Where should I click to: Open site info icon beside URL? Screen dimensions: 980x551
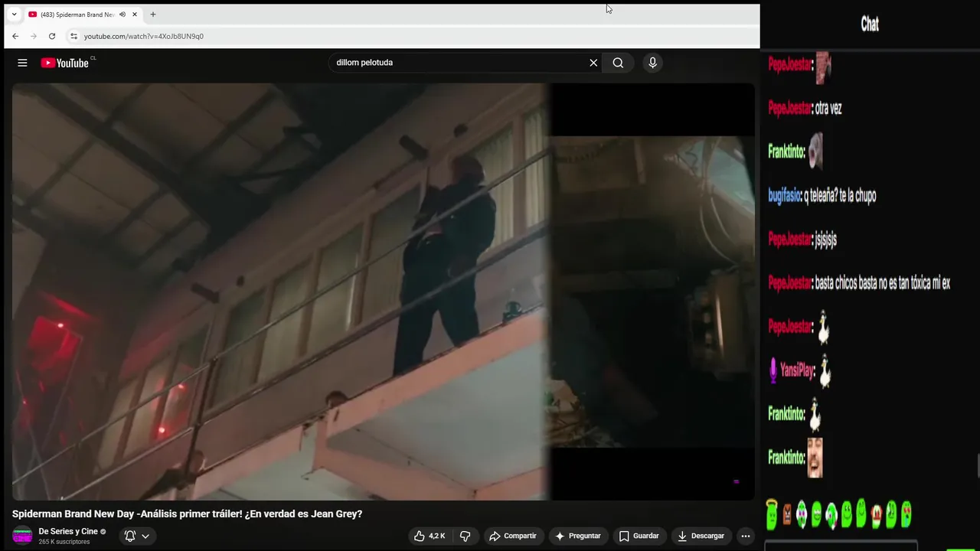73,36
